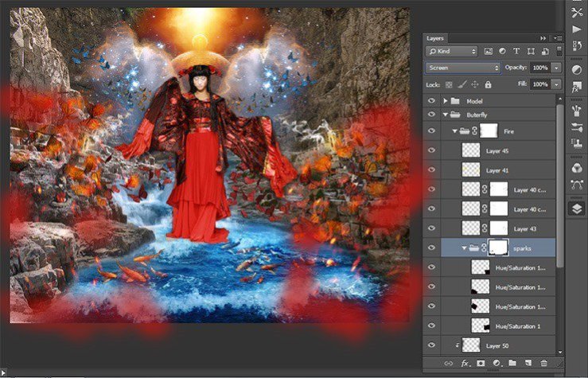Open the Screen blend mode dropdown

(x=463, y=68)
